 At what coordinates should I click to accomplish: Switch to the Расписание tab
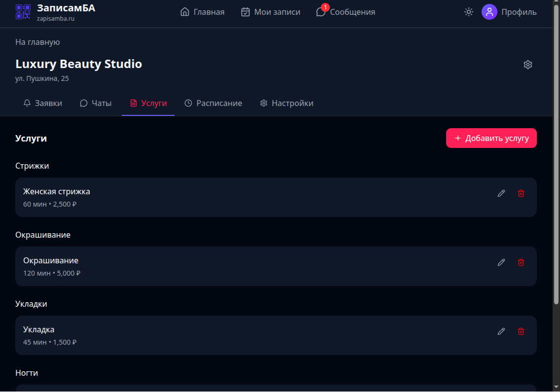213,103
